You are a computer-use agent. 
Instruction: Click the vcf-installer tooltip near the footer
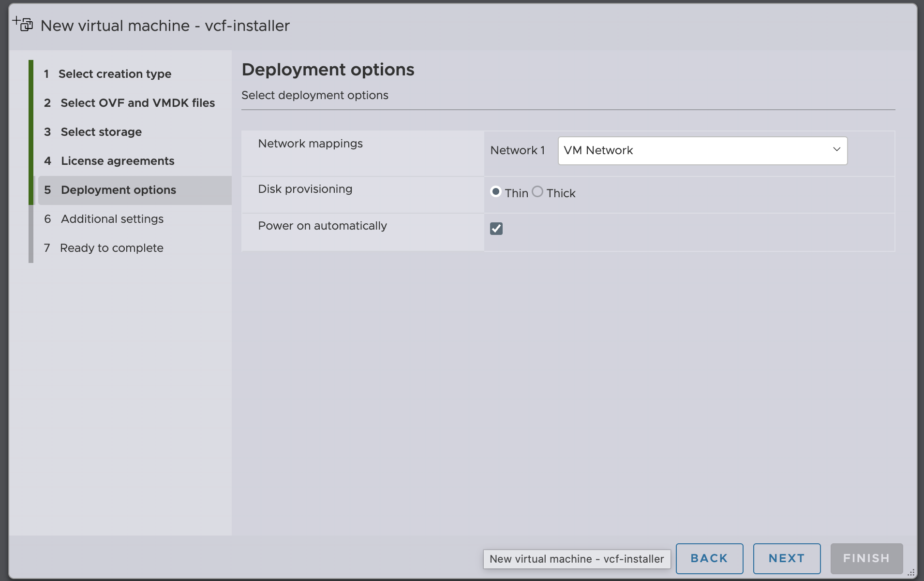coord(577,559)
